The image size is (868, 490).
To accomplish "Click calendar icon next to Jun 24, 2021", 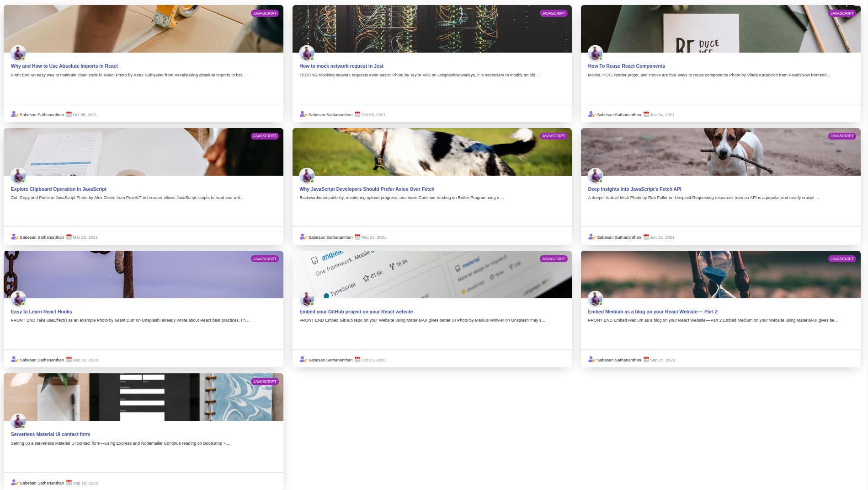I will (646, 114).
